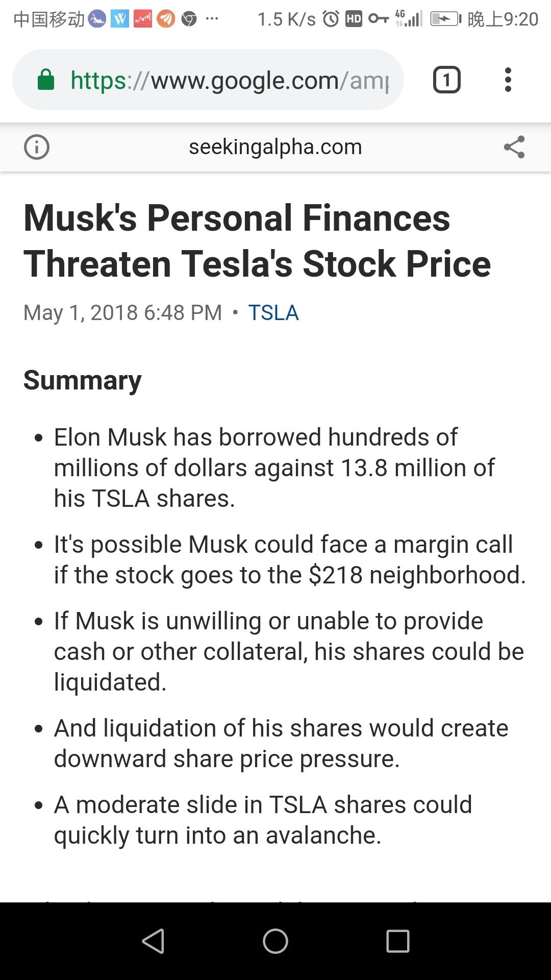Open recent apps with square button
The image size is (551, 980).
pyautogui.click(x=398, y=941)
